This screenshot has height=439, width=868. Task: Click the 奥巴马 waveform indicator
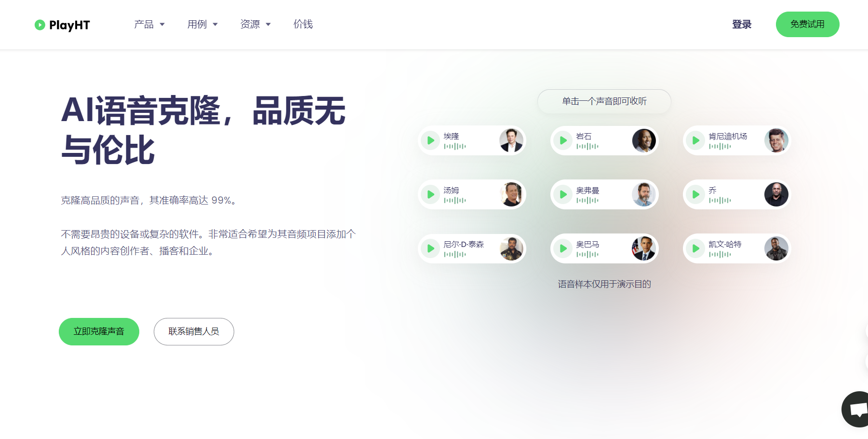588,254
